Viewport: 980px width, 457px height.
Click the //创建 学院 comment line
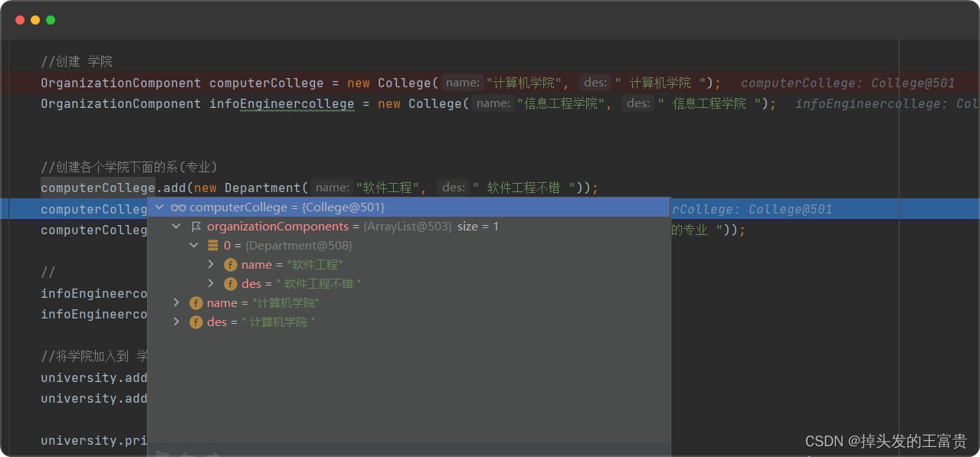pyautogui.click(x=77, y=62)
